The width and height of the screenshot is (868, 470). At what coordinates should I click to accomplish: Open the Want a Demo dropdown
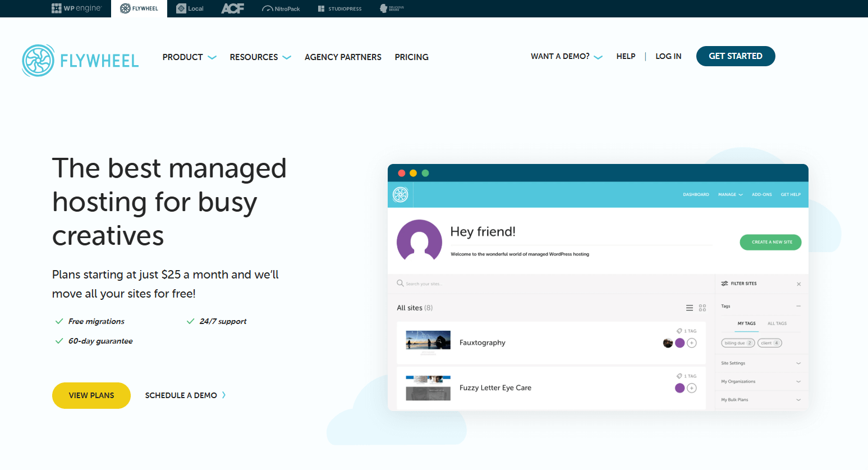coord(566,56)
